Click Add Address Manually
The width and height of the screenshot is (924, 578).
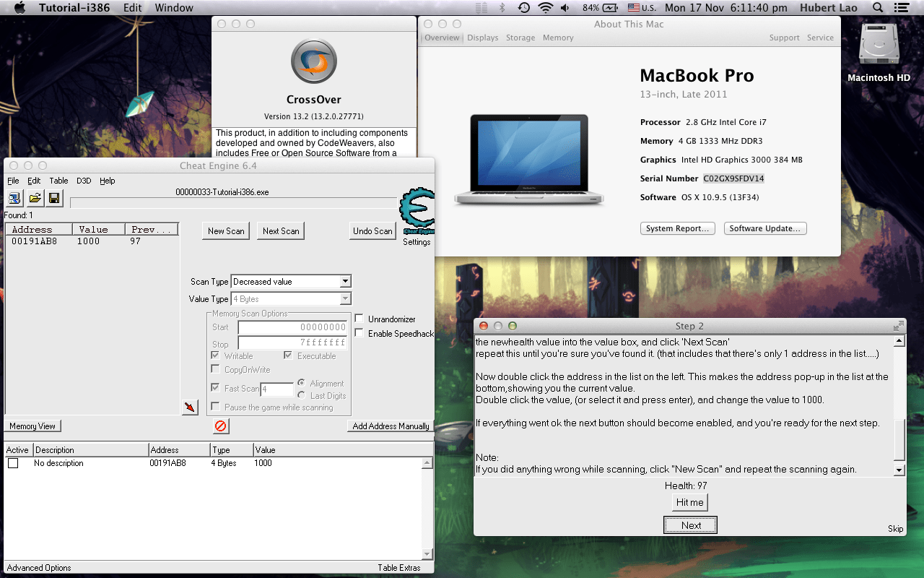click(391, 426)
